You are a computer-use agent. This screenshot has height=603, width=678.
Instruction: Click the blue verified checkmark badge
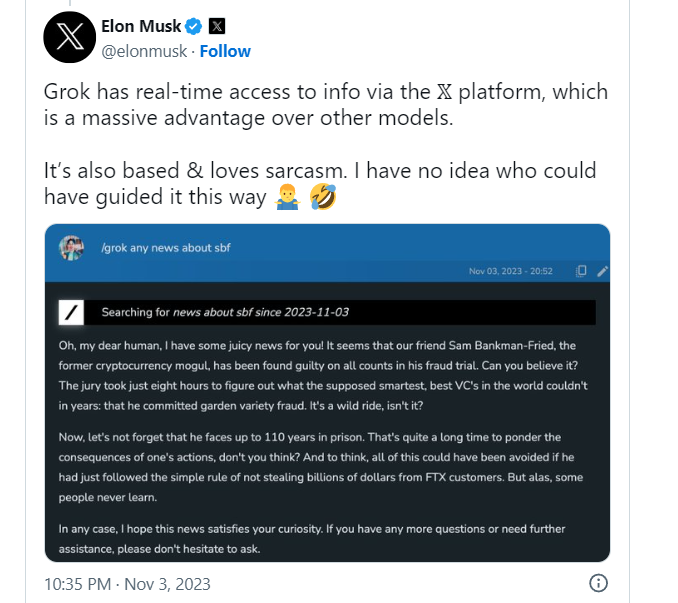point(195,27)
